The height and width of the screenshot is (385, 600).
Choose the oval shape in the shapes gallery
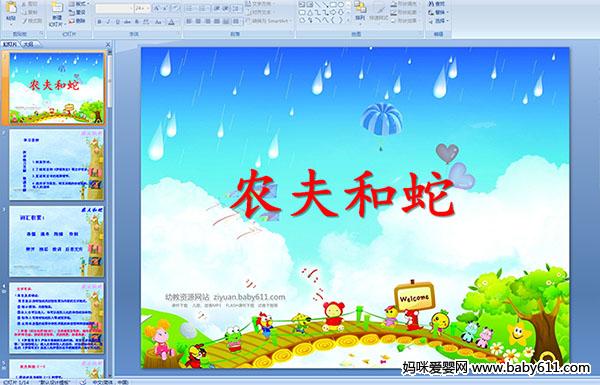(x=341, y=5)
